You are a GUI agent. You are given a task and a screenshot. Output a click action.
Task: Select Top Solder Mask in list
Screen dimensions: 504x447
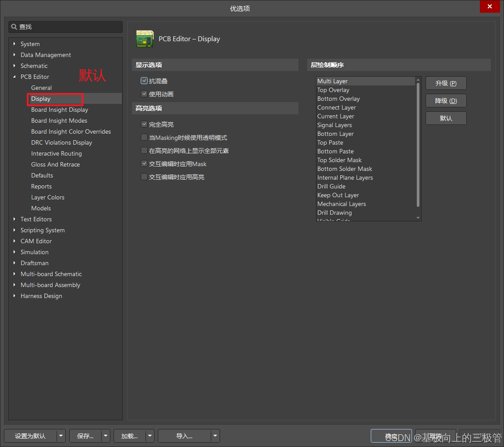366,160
